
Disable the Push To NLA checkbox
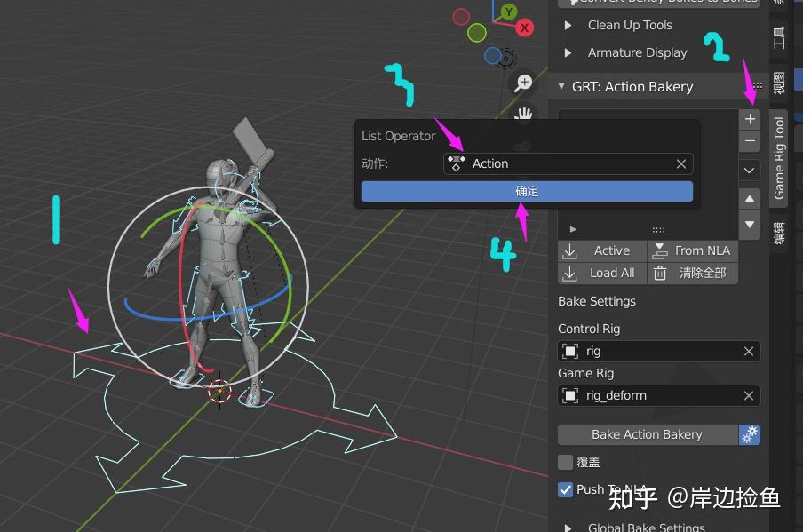tap(563, 488)
